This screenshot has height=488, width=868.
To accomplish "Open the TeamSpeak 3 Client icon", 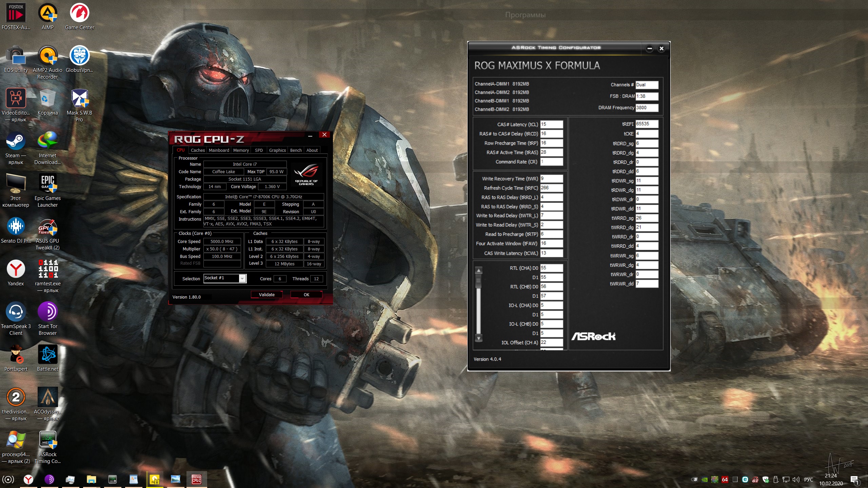I will point(16,312).
